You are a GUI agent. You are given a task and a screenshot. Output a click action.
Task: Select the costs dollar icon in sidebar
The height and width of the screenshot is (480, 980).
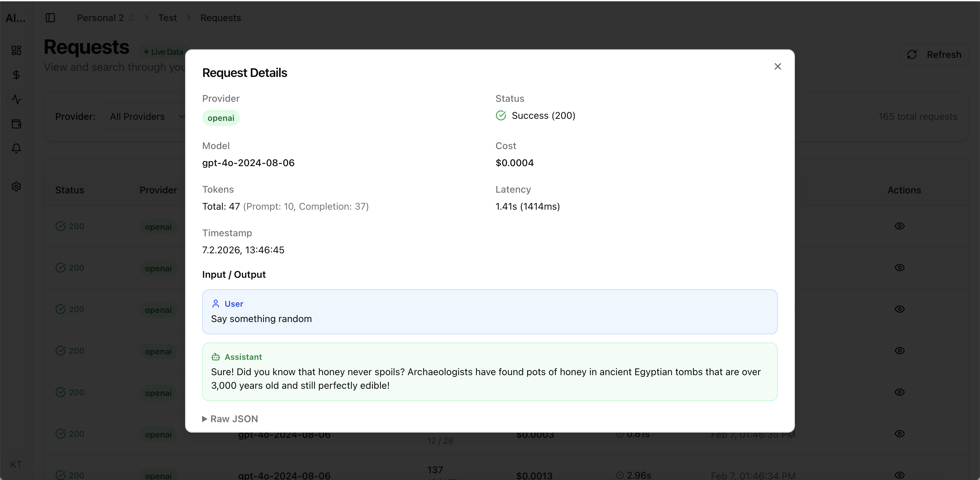pos(16,75)
